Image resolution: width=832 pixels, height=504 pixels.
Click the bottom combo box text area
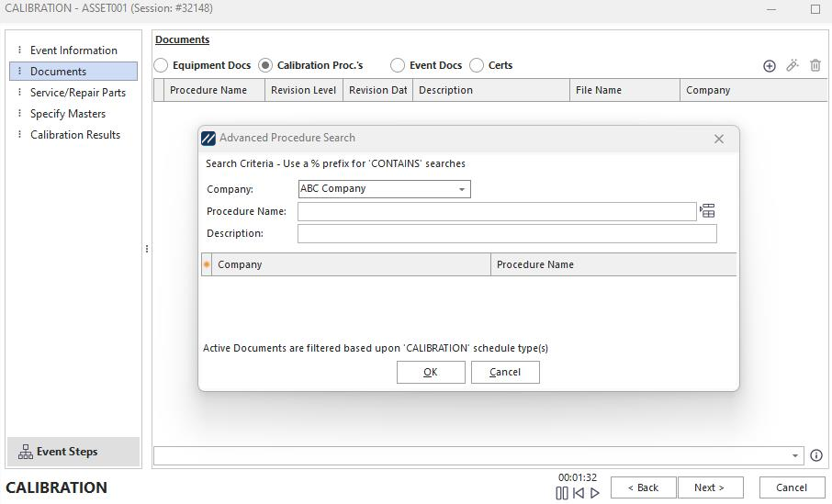[471, 455]
